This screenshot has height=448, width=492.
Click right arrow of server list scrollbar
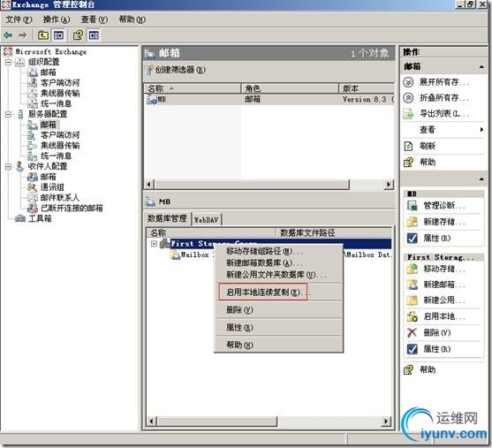tap(389, 185)
